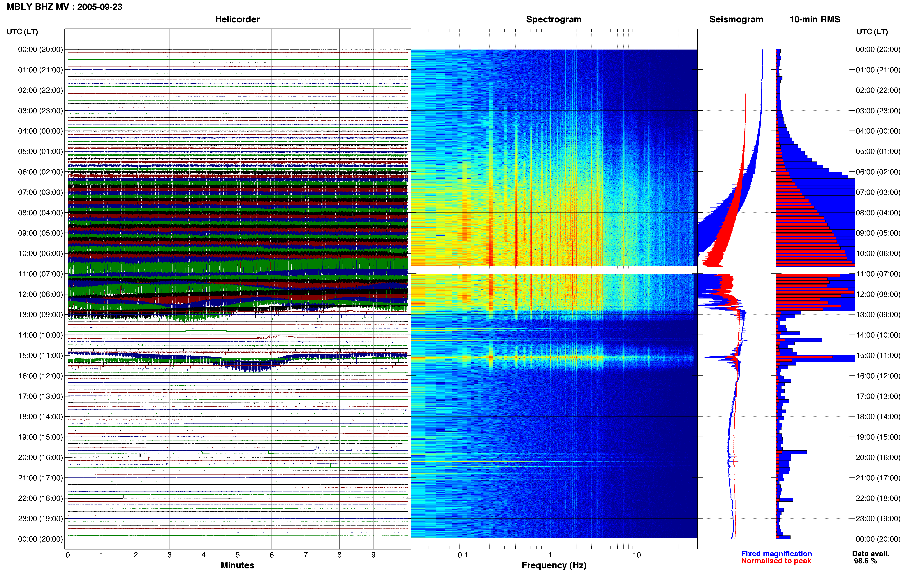
Task: Click '15:00 (11:00)' on the left time axis
Action: tap(41, 356)
